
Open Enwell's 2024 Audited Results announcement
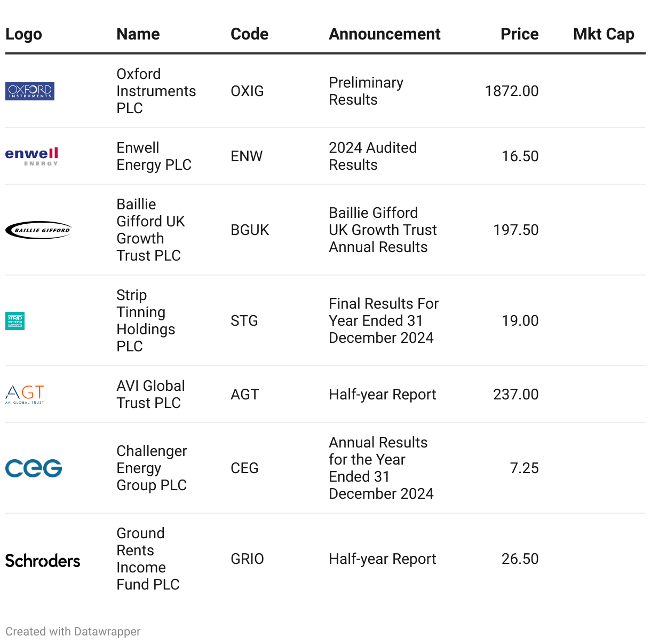tap(372, 156)
